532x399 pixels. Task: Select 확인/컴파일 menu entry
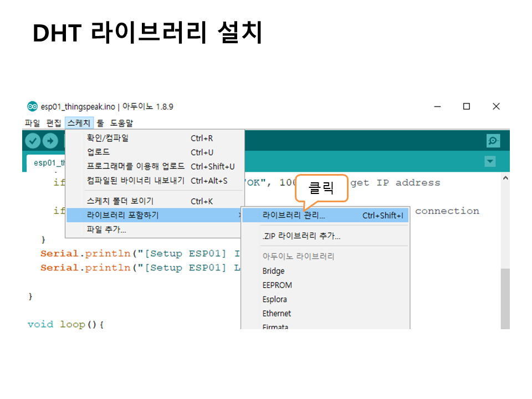click(x=155, y=138)
